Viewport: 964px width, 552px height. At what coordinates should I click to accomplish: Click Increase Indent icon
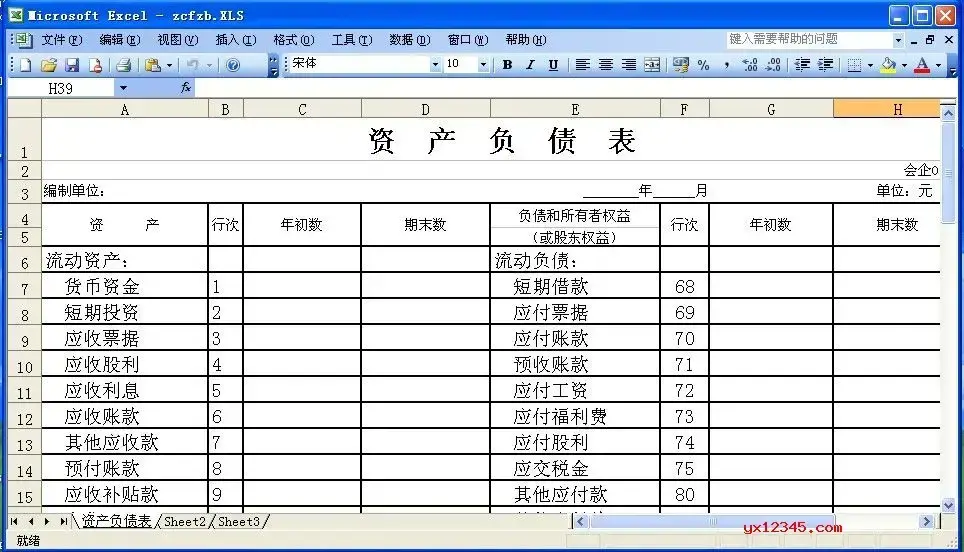click(825, 65)
